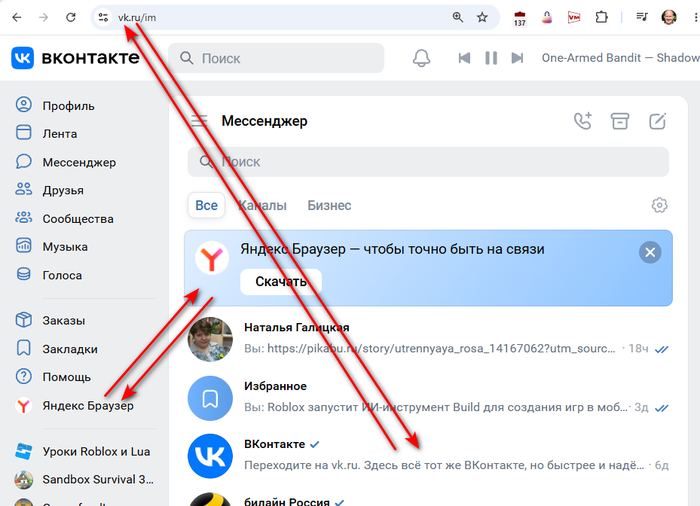The image size is (700, 506).
Task: Open Музыка in the sidebar
Action: (51, 247)
